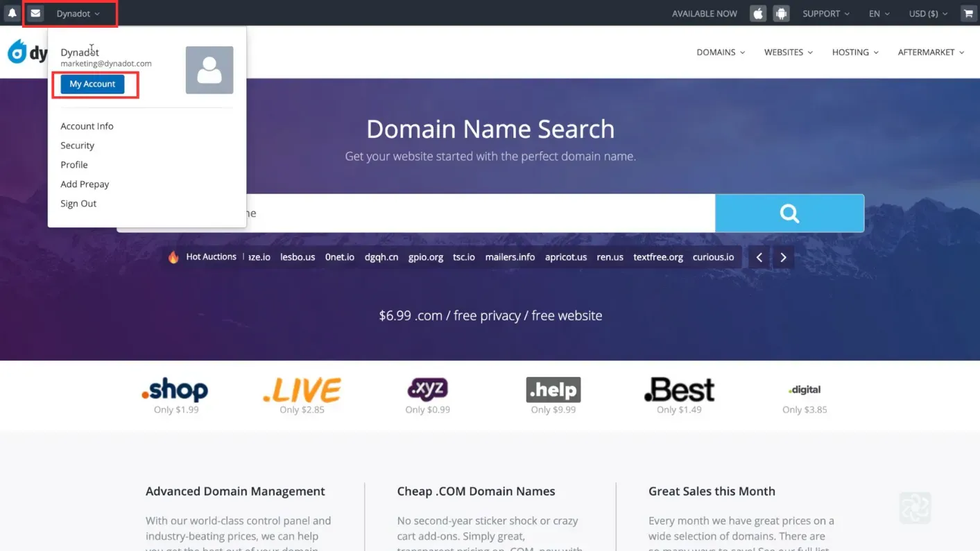Click the marketing@dynadot.com email text

coord(106,64)
